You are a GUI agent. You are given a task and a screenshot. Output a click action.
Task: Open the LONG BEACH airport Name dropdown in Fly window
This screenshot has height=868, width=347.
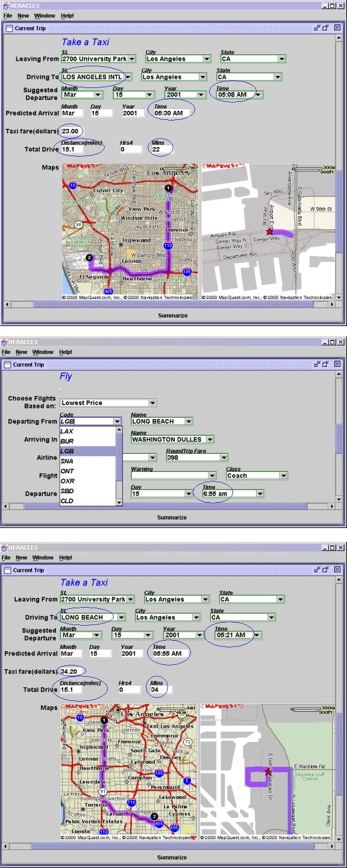pos(189,421)
